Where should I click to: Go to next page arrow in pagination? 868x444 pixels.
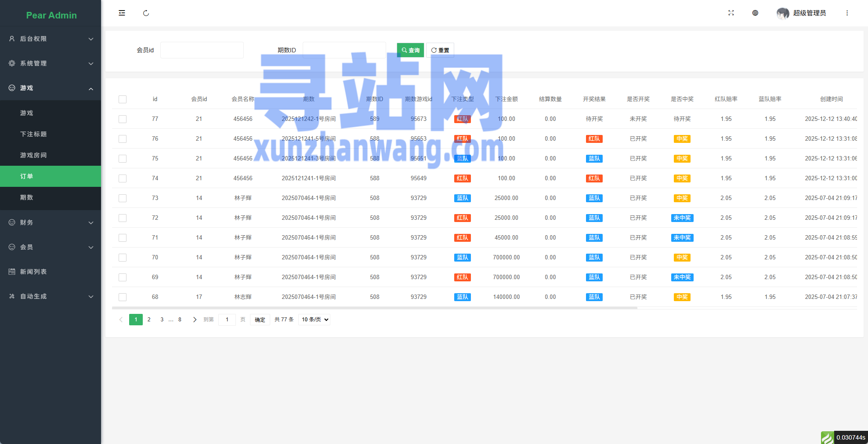[195, 320]
